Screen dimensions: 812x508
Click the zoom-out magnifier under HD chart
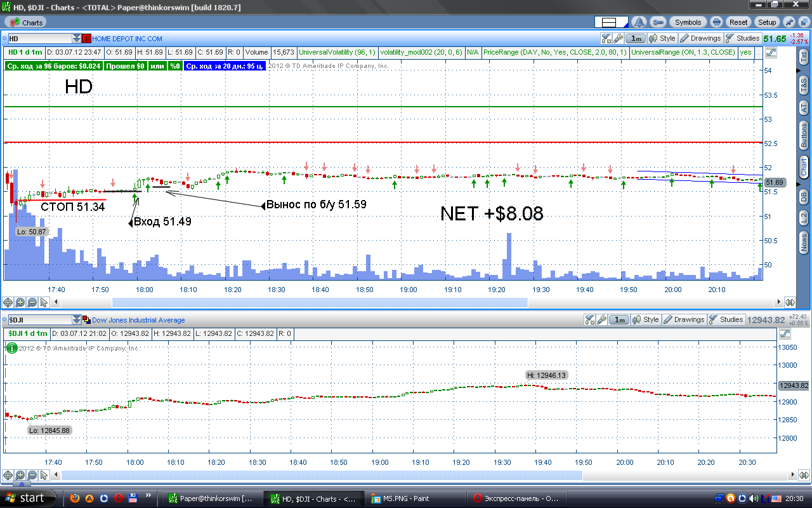(32, 302)
